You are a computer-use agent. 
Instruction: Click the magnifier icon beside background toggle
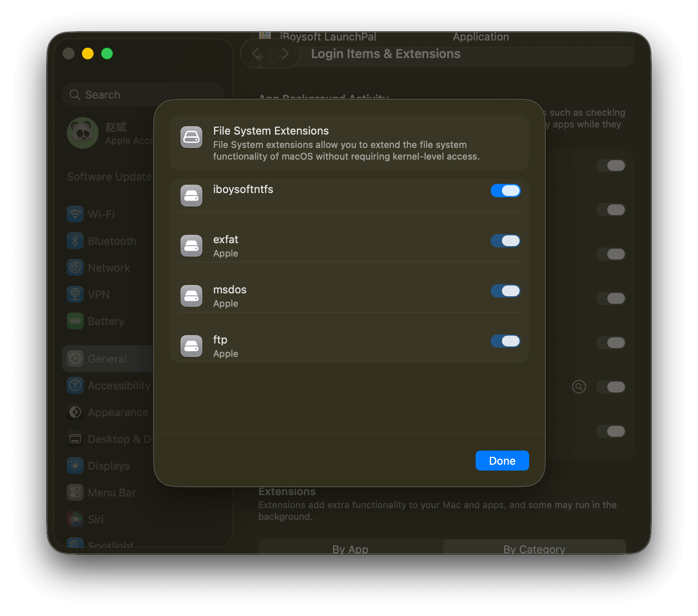[x=579, y=387]
